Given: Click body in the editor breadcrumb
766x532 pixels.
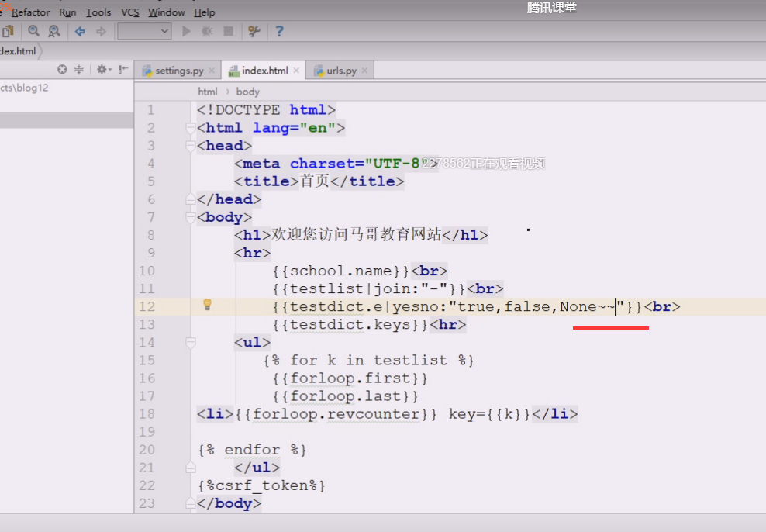Looking at the screenshot, I should coord(247,92).
